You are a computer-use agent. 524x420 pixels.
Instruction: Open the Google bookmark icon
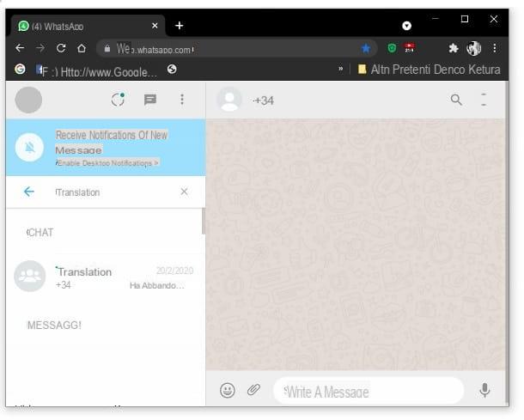point(20,70)
